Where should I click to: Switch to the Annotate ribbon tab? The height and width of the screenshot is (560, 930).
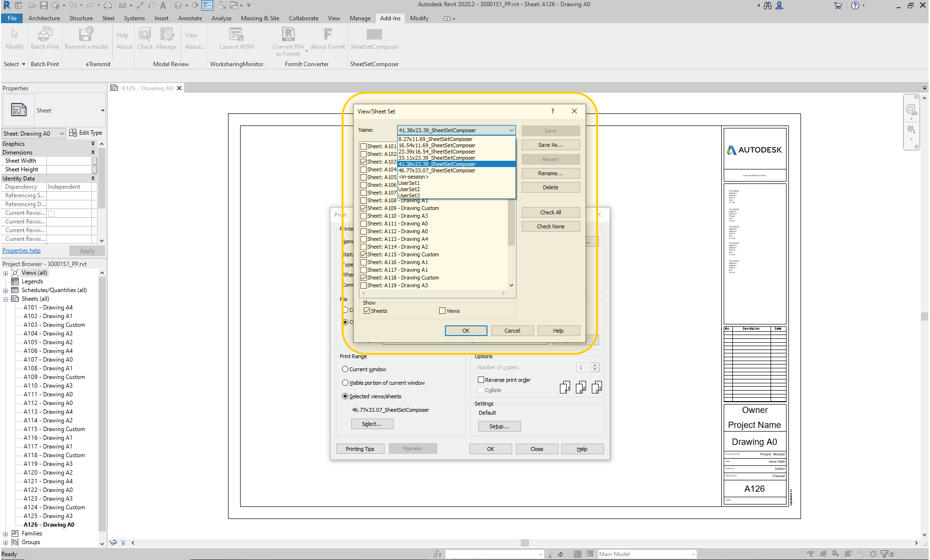[190, 18]
